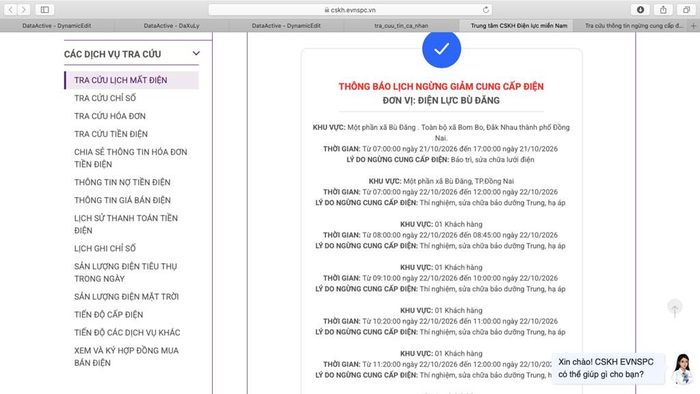The image size is (700, 394).
Task: Go forward with the browser forward arrow
Action: (x=24, y=9)
